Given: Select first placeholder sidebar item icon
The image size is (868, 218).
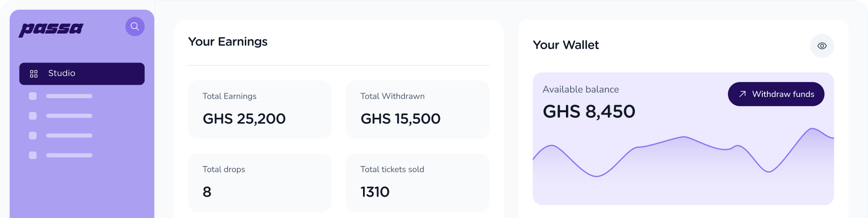Looking at the screenshot, I should click(x=33, y=96).
